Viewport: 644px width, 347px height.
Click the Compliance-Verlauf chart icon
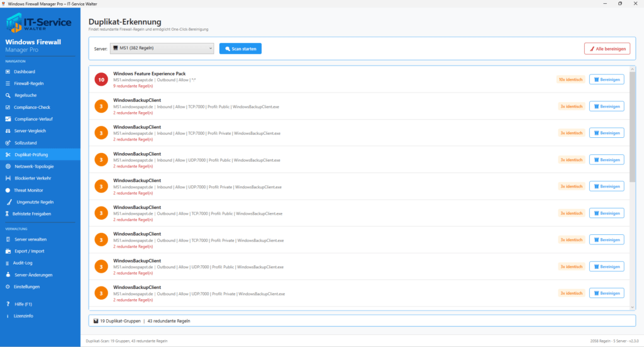pos(8,119)
